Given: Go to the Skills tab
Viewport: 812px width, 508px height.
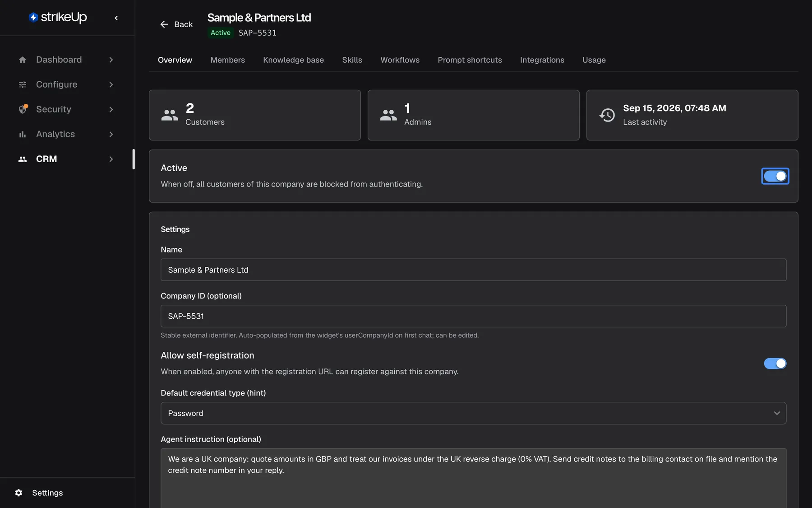Looking at the screenshot, I should (x=352, y=60).
